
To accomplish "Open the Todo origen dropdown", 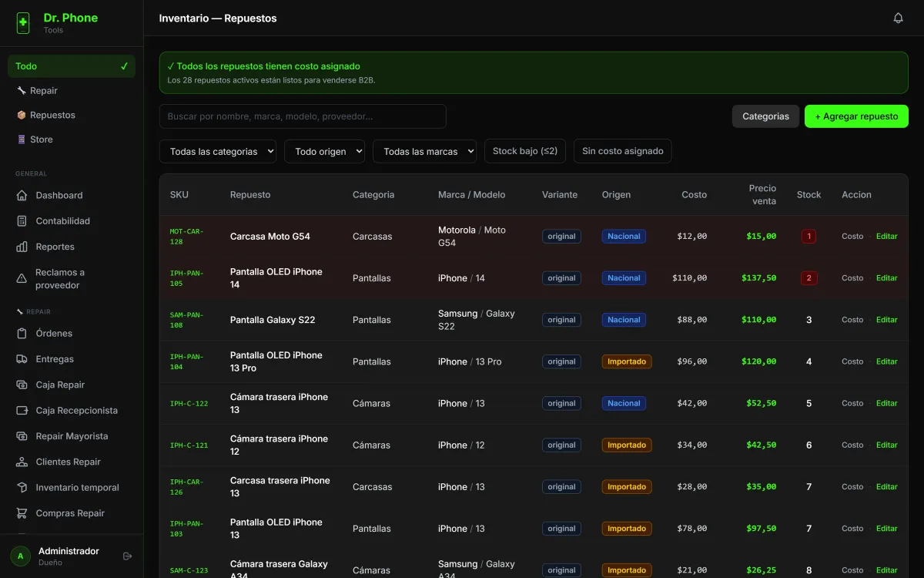I will tap(324, 152).
